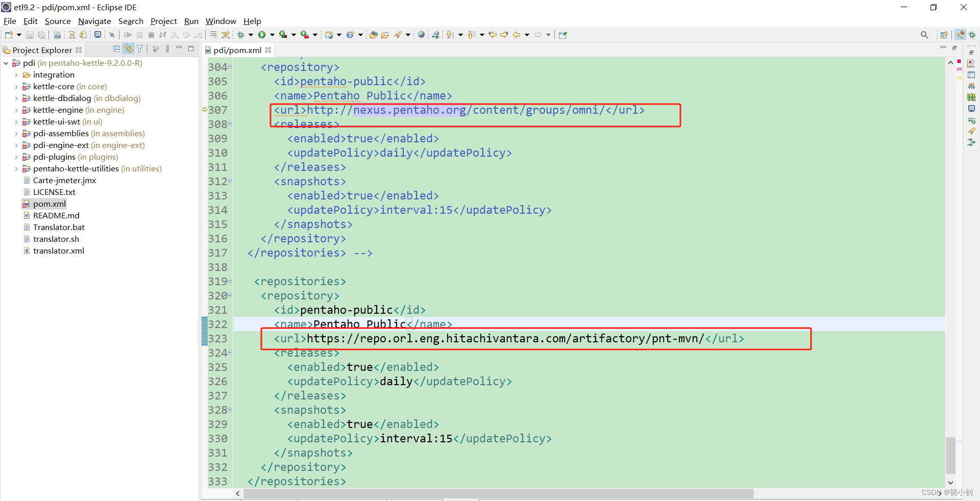The image size is (980, 501).
Task: Toggle Link with Editor in Project Explorer
Action: pos(128,49)
